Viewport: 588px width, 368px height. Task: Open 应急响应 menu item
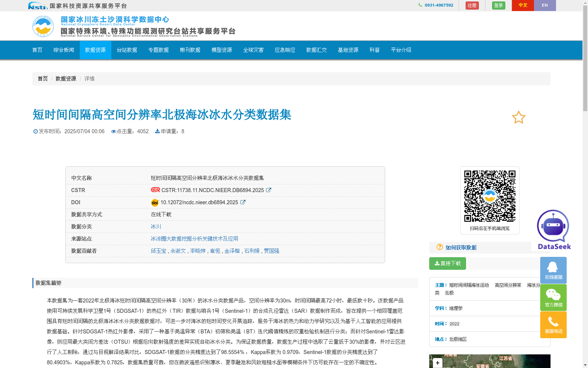click(285, 50)
